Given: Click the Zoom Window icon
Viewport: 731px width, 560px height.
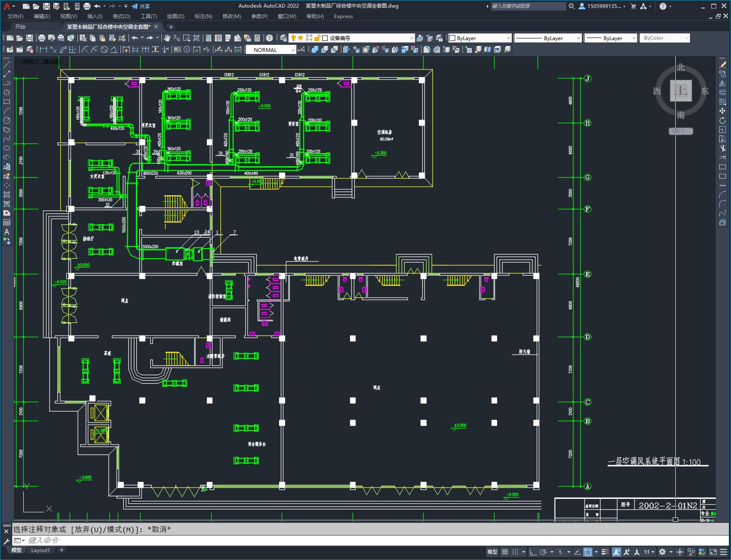Looking at the screenshot, I should pyautogui.click(x=186, y=38).
